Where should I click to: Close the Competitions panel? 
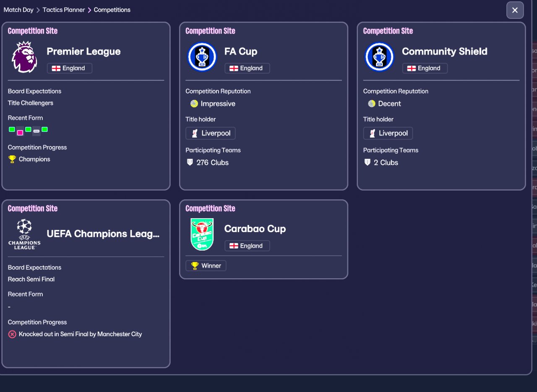point(515,10)
